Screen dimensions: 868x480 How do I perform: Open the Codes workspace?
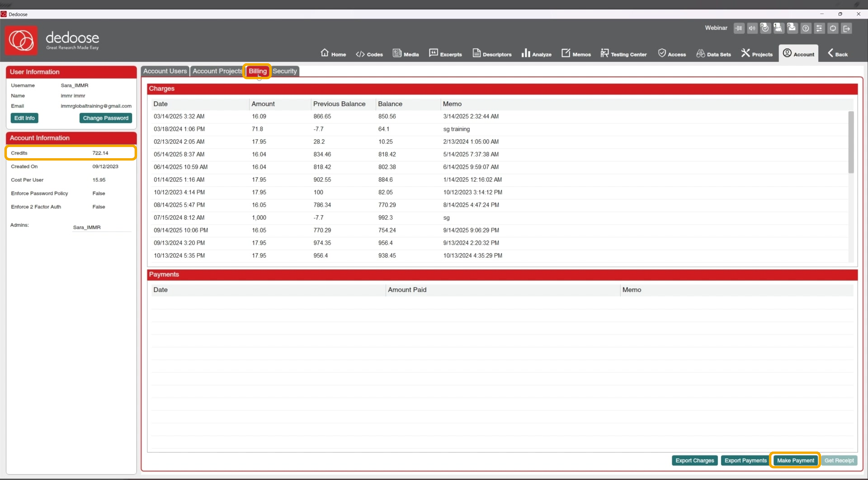[x=369, y=54]
